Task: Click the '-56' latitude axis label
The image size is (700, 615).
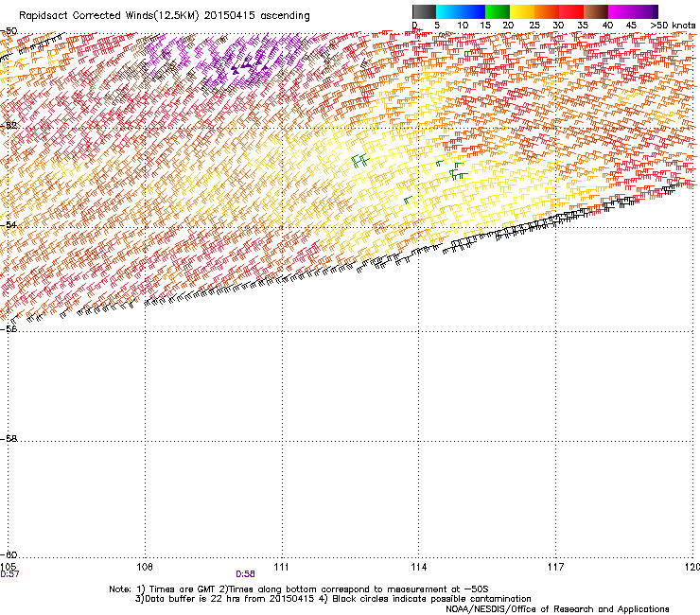Action: pos(9,328)
